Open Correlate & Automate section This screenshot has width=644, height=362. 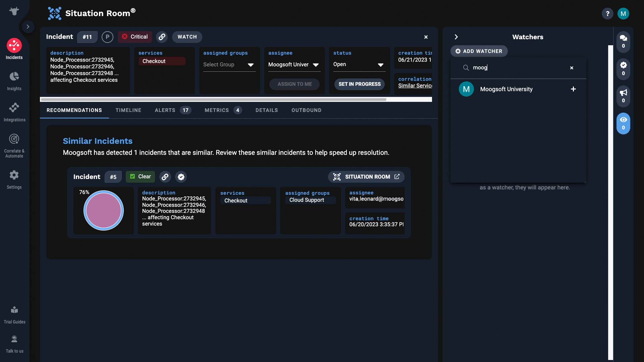coord(14,146)
